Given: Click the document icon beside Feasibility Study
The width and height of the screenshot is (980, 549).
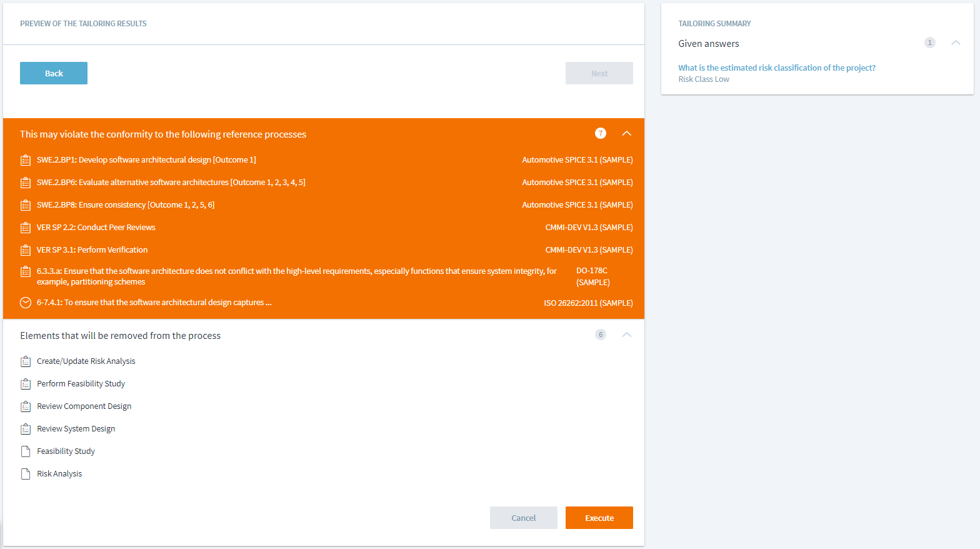Looking at the screenshot, I should click(x=26, y=451).
